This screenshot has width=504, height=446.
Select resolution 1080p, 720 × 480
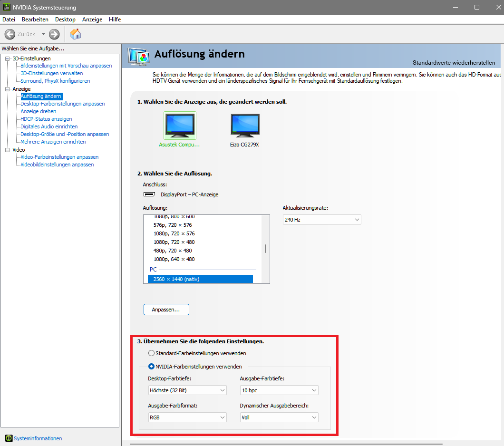click(174, 242)
